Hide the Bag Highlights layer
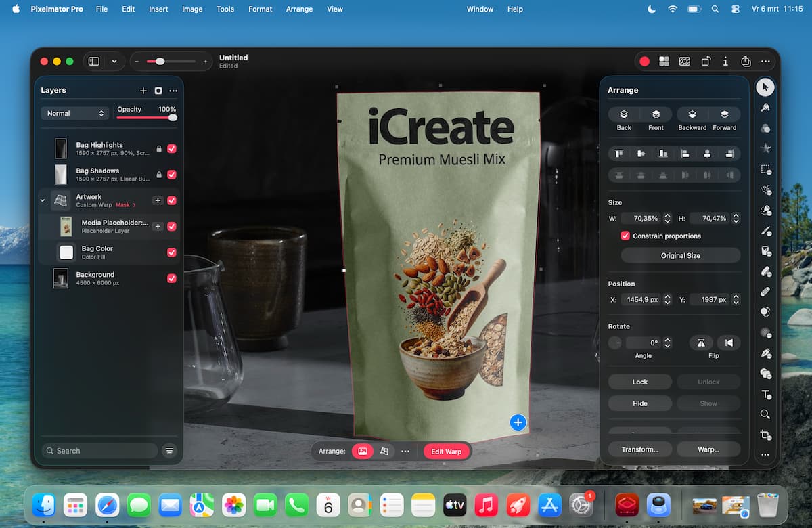 [x=172, y=149]
